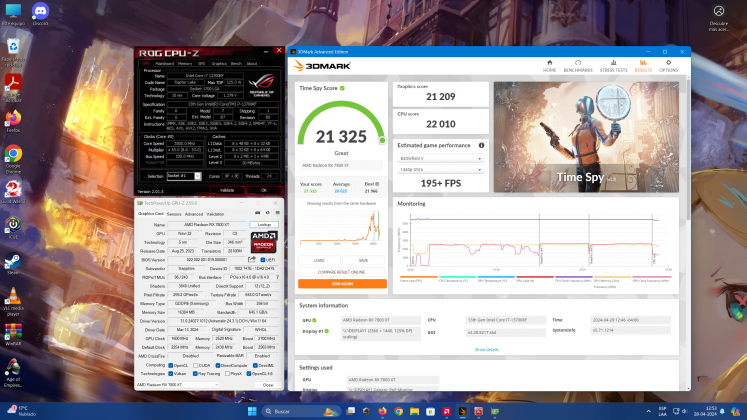Open File Explorer from the taskbar
747x420 pixels.
(414, 411)
